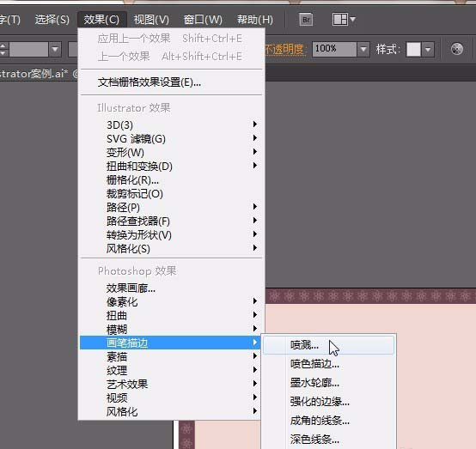
Task: Click the recolor artwork wheel icon
Action: tap(457, 49)
